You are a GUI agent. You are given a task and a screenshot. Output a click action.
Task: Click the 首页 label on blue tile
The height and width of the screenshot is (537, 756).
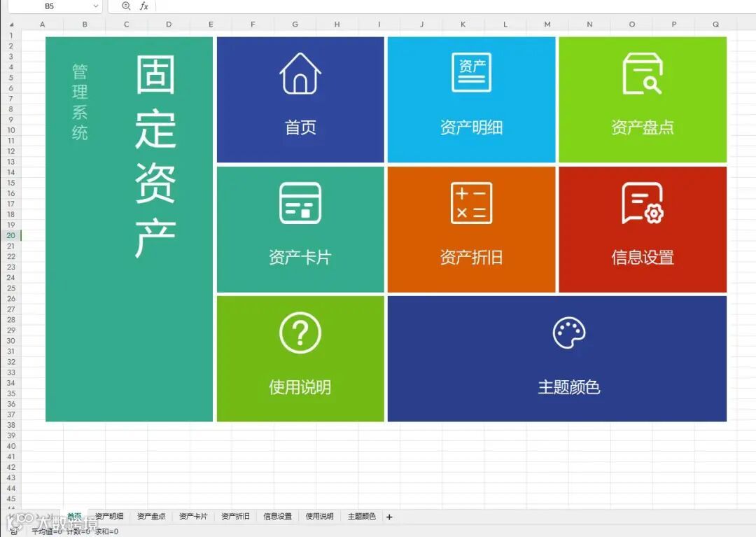tap(300, 127)
